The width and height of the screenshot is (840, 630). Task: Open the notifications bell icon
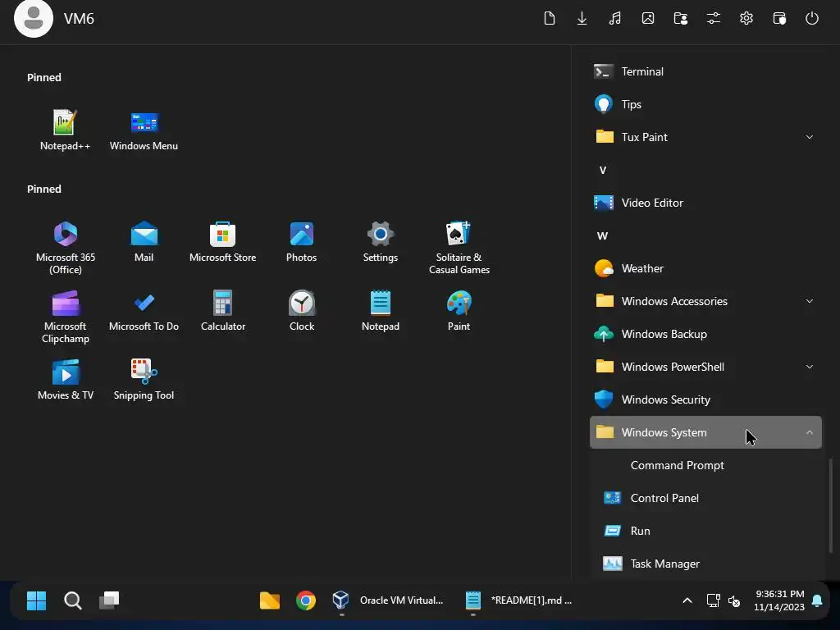pos(817,600)
